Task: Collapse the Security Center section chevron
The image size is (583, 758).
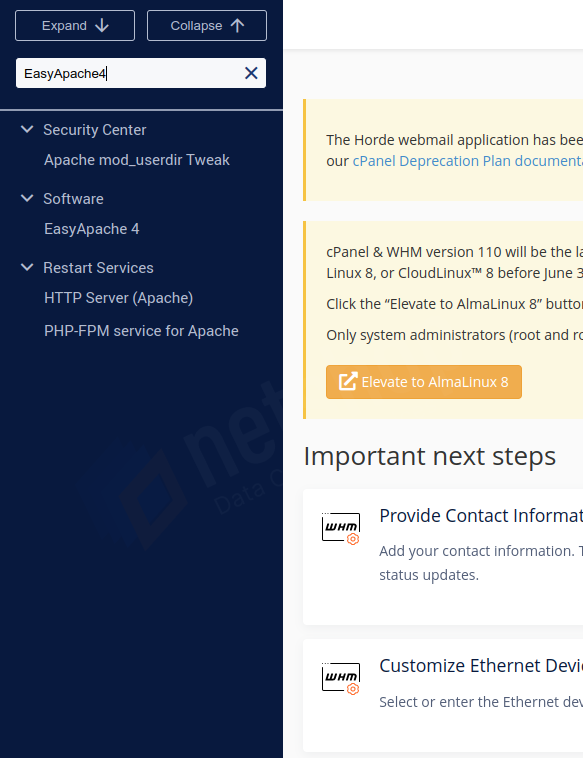Action: pos(28,129)
